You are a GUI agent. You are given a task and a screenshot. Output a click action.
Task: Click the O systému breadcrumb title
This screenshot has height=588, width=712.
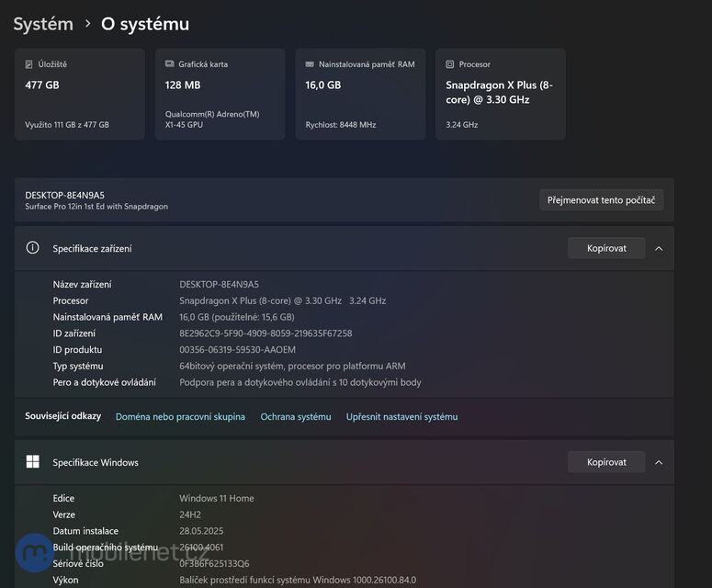click(x=145, y=24)
